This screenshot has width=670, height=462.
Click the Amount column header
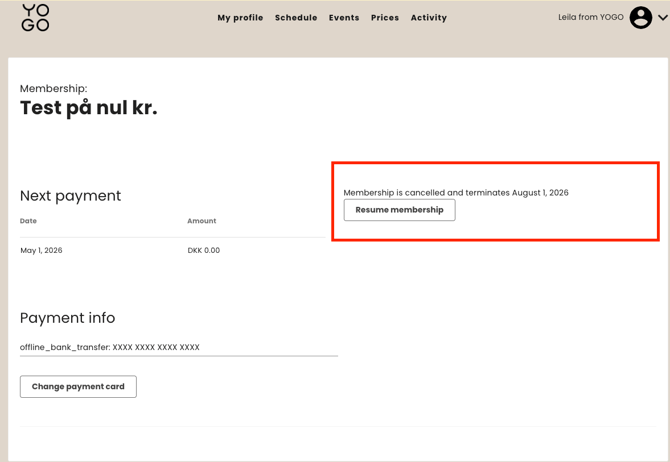point(201,221)
